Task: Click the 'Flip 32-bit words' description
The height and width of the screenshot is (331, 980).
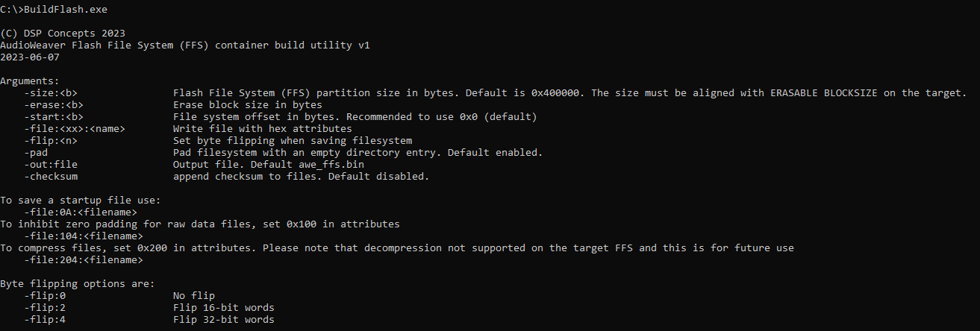Action: [223, 320]
